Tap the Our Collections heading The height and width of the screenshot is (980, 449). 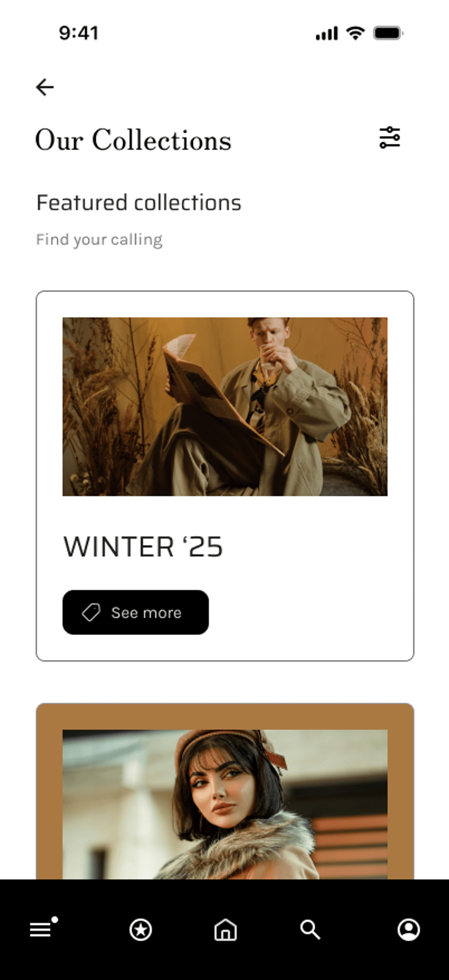click(x=133, y=140)
